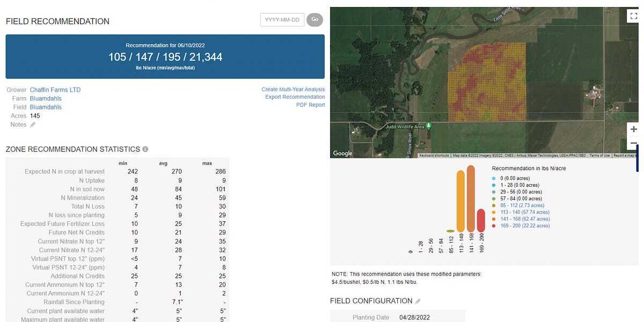Open the PDF Report
This screenshot has width=644, height=322.
pyautogui.click(x=310, y=105)
